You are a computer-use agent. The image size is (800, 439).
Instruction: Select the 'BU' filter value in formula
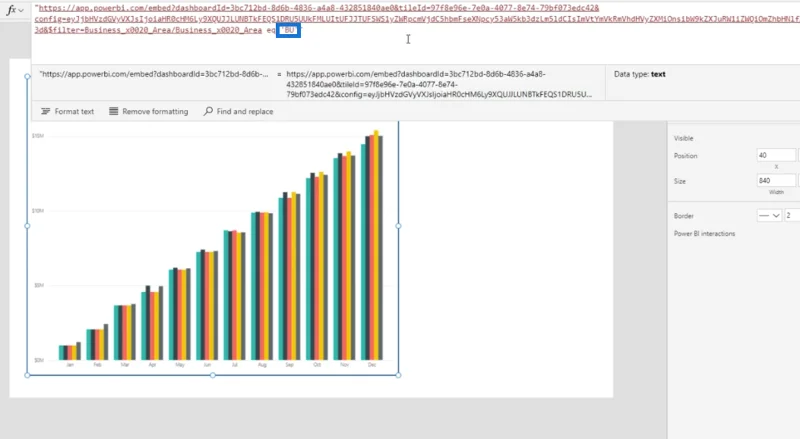[288, 30]
